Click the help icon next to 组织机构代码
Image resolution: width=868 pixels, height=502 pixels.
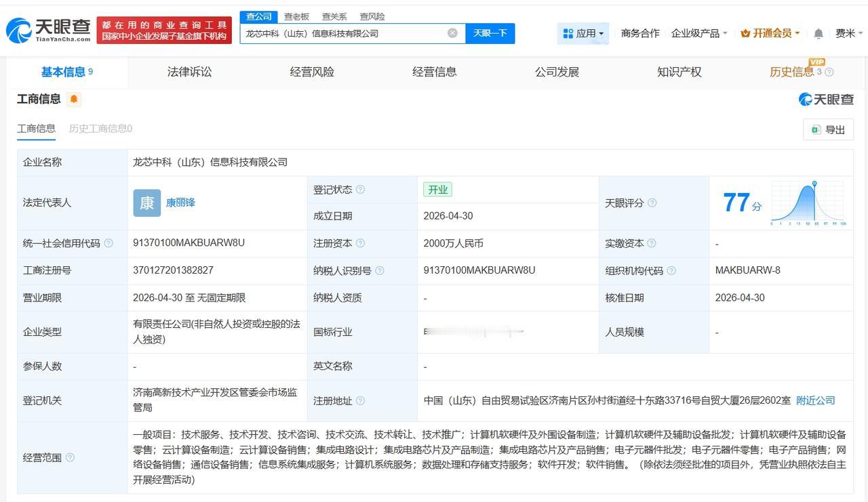pos(671,270)
